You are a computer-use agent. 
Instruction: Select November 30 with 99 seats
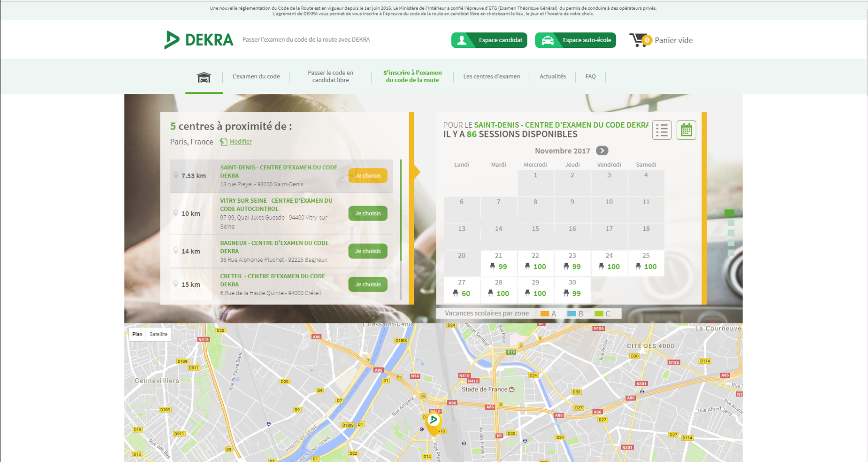572,290
